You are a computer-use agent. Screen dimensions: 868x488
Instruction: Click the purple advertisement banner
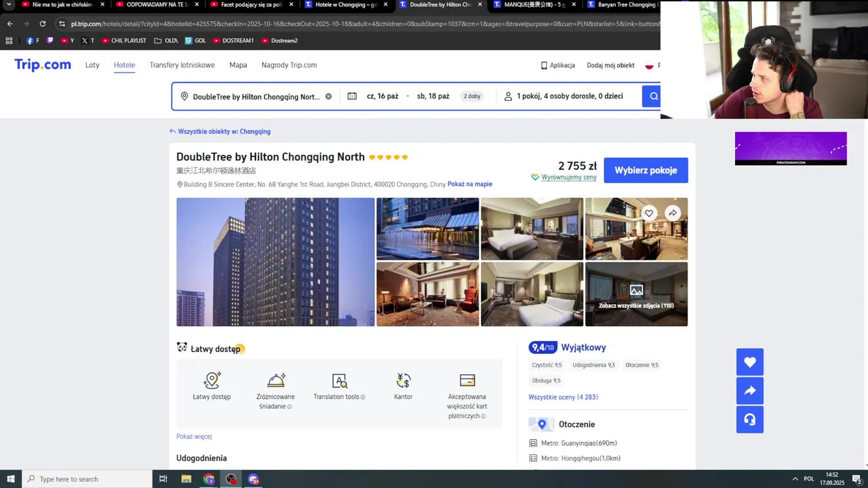pyautogui.click(x=791, y=148)
